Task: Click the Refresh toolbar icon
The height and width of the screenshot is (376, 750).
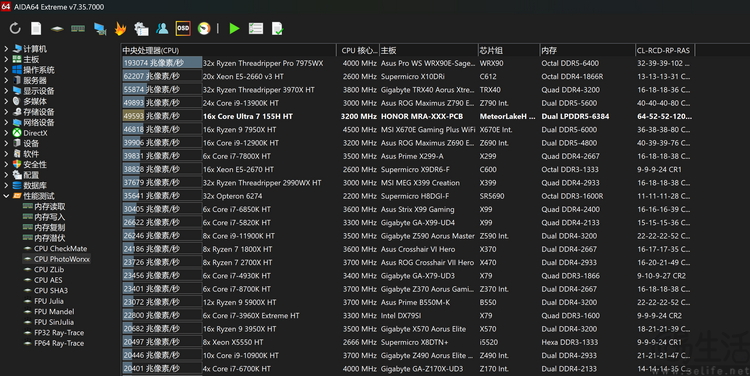Action: point(15,29)
